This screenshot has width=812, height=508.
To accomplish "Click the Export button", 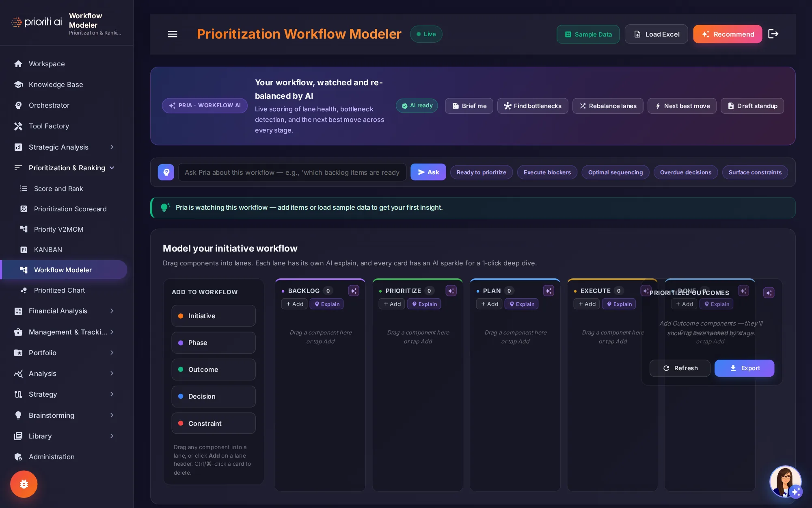I will [744, 368].
